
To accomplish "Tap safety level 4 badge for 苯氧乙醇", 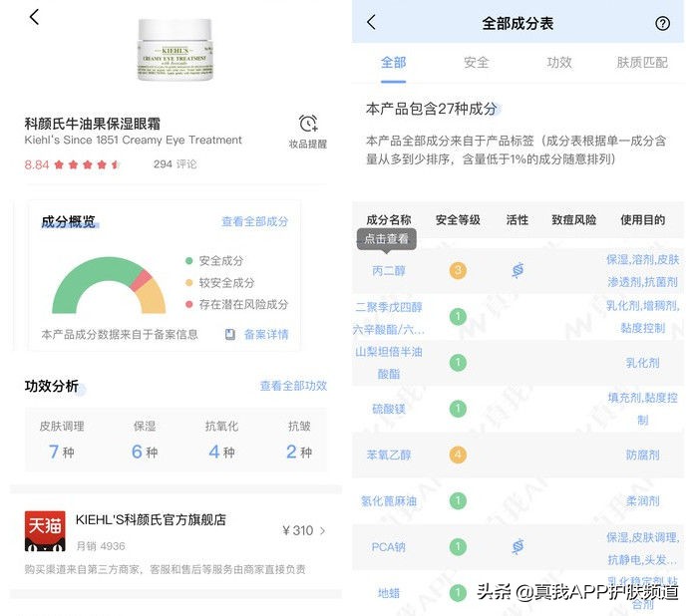I will [458, 455].
